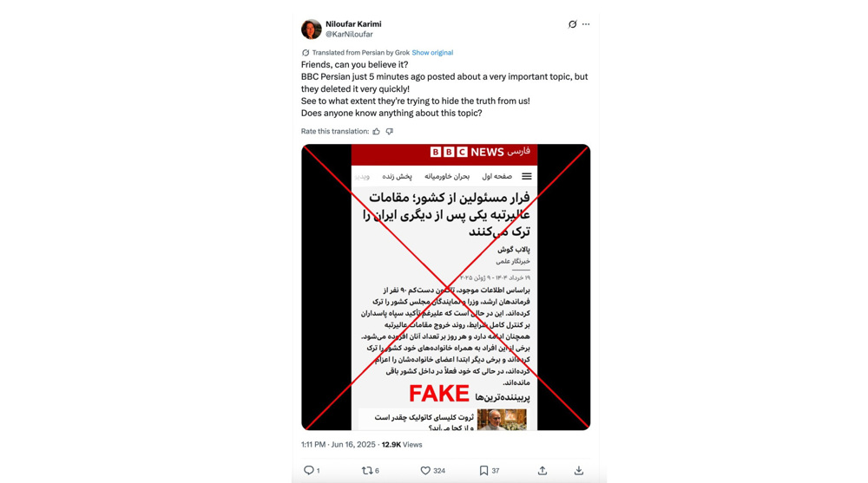Open the hamburger menu in BBC screenshot
Image resolution: width=868 pixels, height=483 pixels.
pyautogui.click(x=527, y=176)
